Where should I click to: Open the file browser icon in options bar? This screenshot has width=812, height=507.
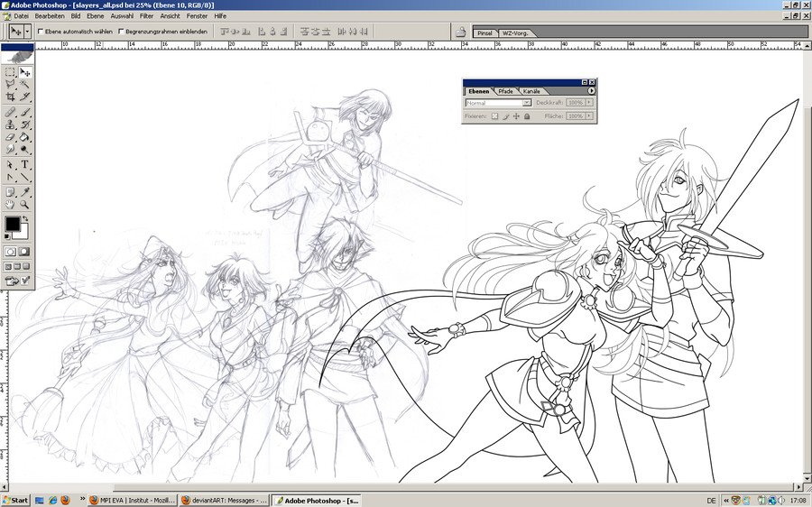pyautogui.click(x=460, y=32)
